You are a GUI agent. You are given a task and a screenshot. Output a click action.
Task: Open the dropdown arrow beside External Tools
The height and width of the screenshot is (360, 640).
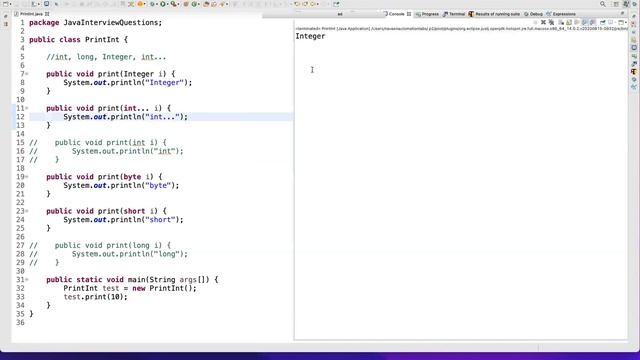pos(179,4)
